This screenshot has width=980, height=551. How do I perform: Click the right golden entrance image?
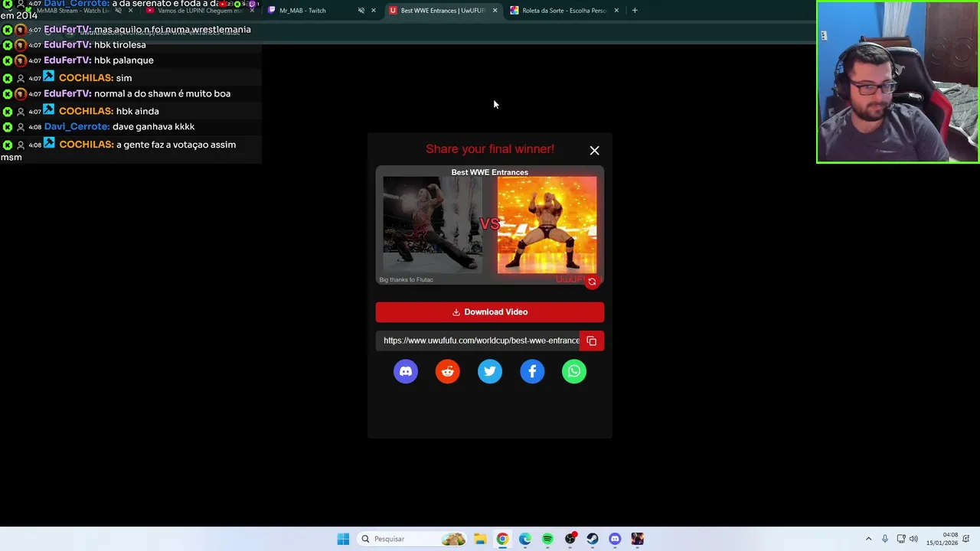[547, 225]
